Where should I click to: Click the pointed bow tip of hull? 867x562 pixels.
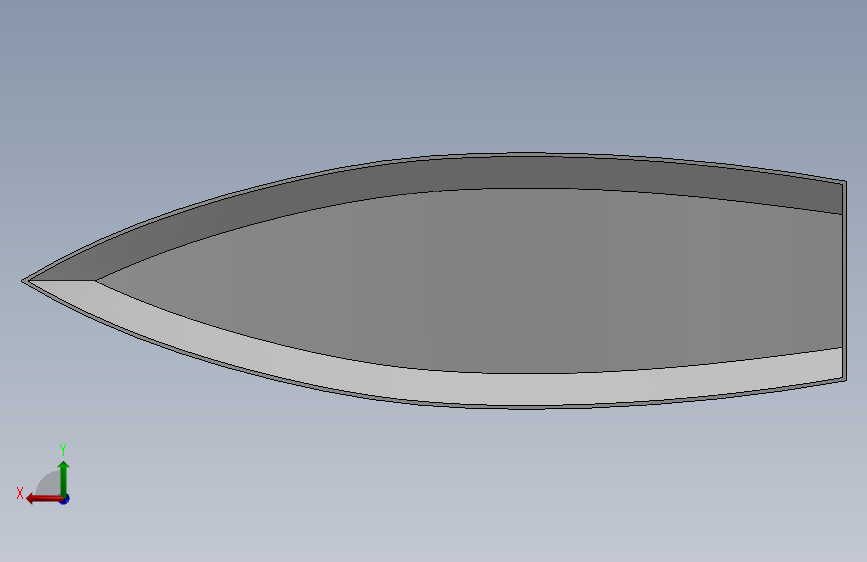(x=24, y=281)
